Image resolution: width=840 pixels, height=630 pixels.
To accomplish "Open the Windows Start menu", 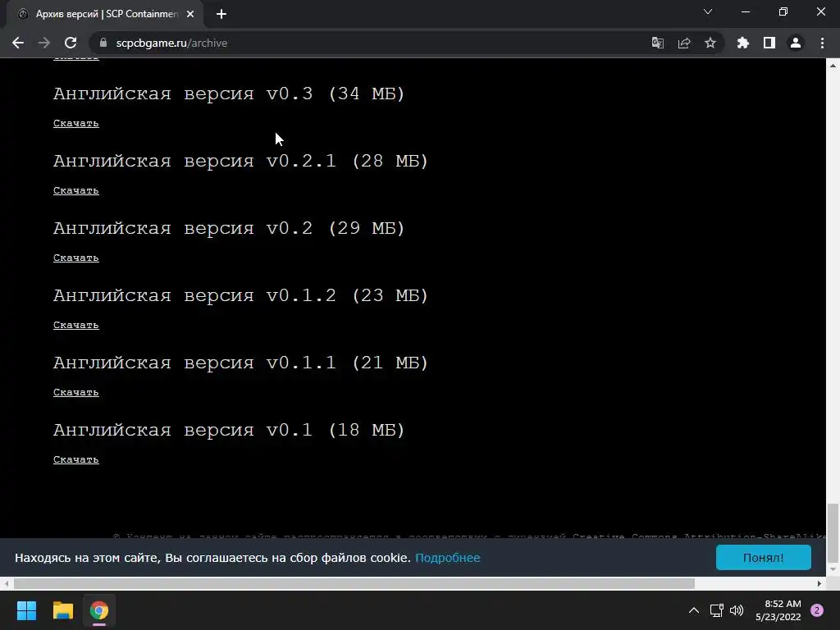I will click(x=26, y=610).
